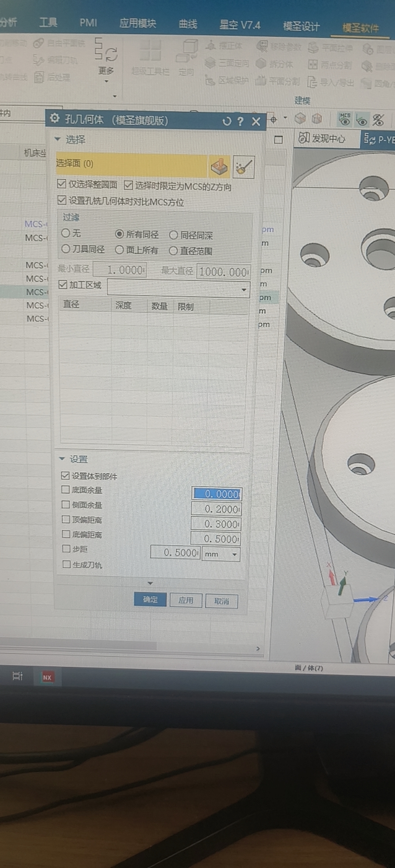Open the 模圣设计 tab
The image size is (395, 868).
click(x=301, y=26)
